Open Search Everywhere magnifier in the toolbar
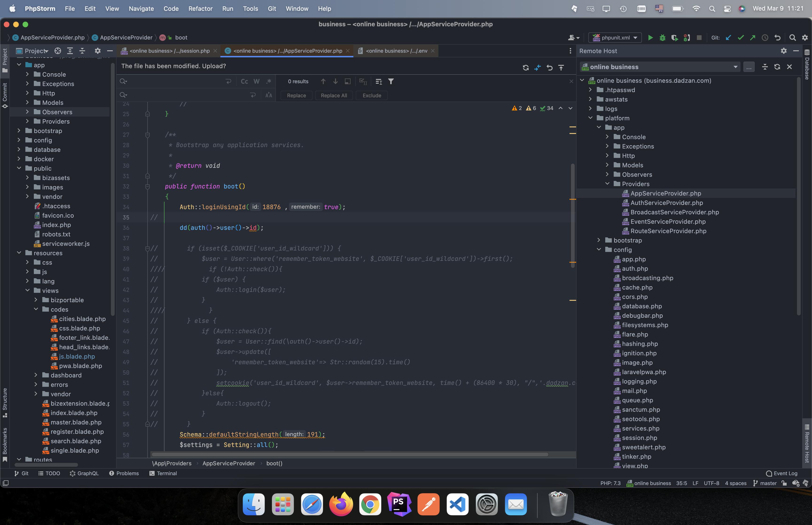 [792, 38]
